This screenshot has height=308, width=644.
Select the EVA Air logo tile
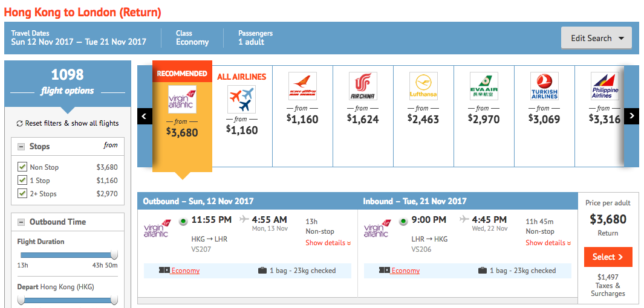click(x=484, y=86)
